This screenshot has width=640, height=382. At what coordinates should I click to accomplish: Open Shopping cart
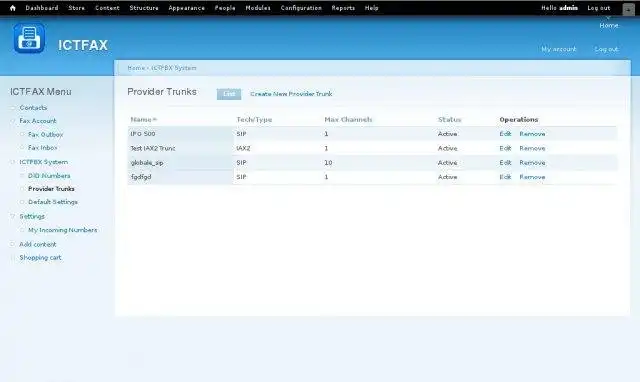40,258
